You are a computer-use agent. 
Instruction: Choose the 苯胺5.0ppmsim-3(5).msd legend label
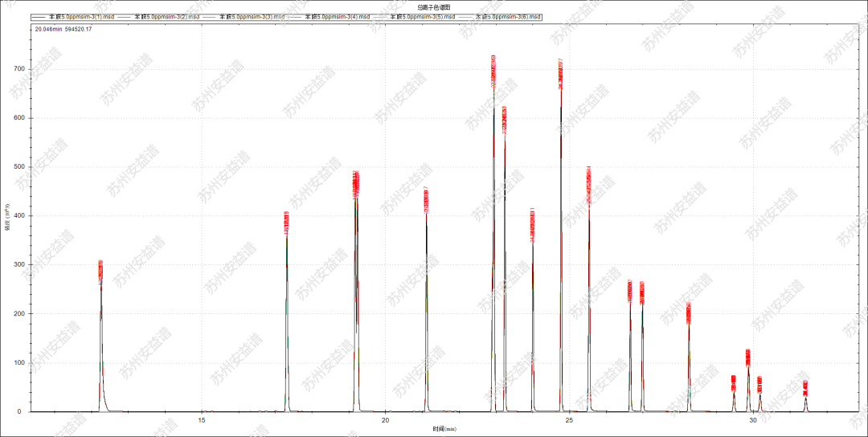click(x=422, y=17)
